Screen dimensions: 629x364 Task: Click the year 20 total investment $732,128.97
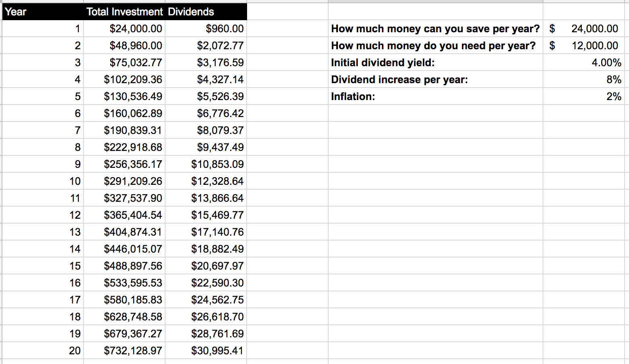click(124, 351)
